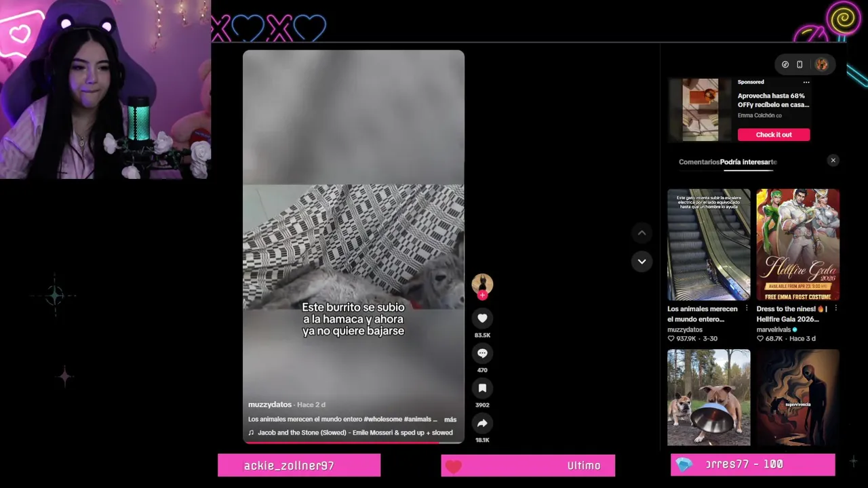Like the burrito video with heart icon
This screenshot has width=868, height=488.
[x=482, y=318]
